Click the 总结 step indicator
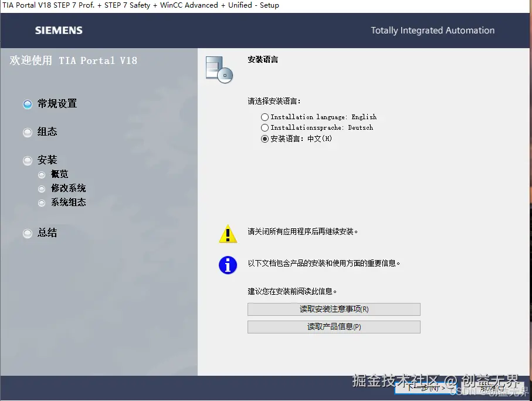The image size is (532, 401). [28, 233]
